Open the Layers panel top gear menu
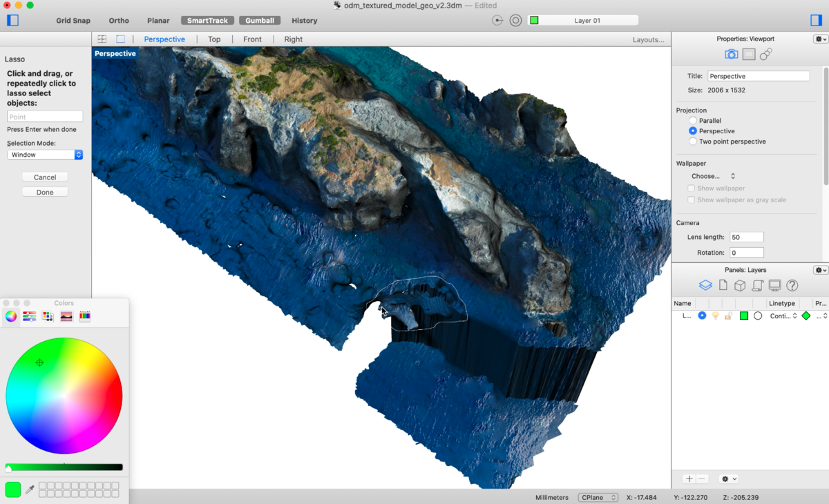 (x=820, y=270)
